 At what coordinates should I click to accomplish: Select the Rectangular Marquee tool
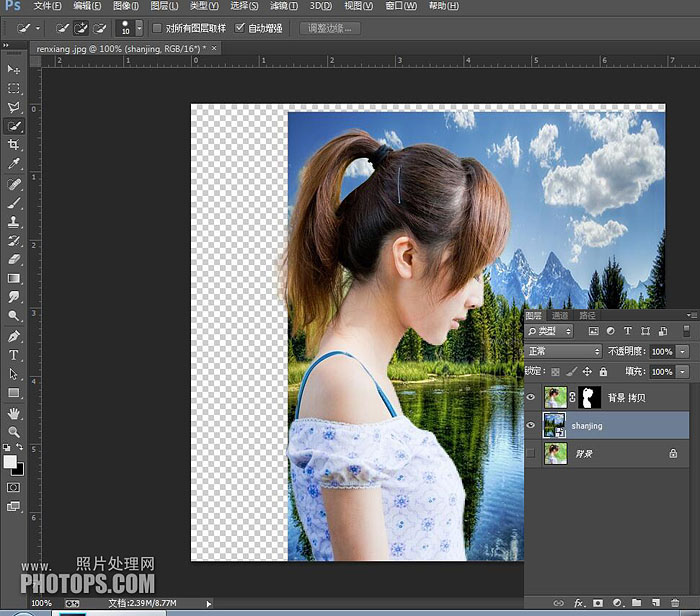(x=13, y=88)
